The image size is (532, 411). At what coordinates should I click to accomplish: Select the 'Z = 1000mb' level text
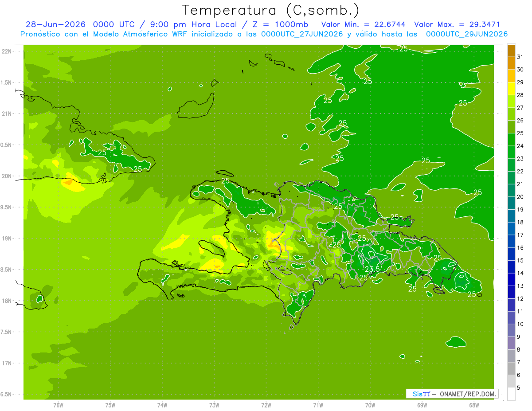[x=281, y=24]
